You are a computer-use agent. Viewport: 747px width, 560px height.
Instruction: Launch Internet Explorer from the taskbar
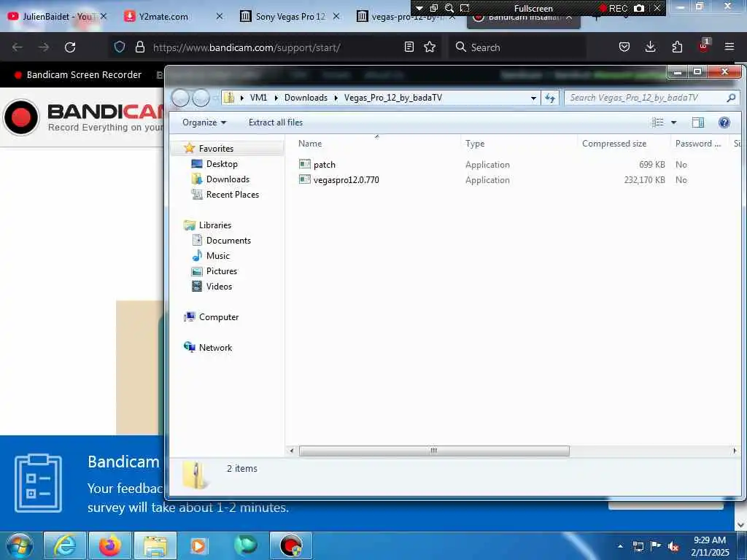coord(65,545)
